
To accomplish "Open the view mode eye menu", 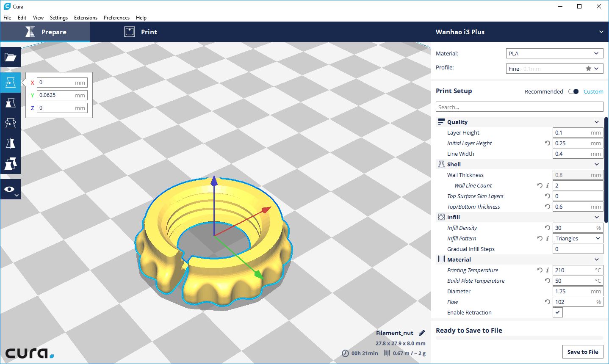I will [10, 189].
